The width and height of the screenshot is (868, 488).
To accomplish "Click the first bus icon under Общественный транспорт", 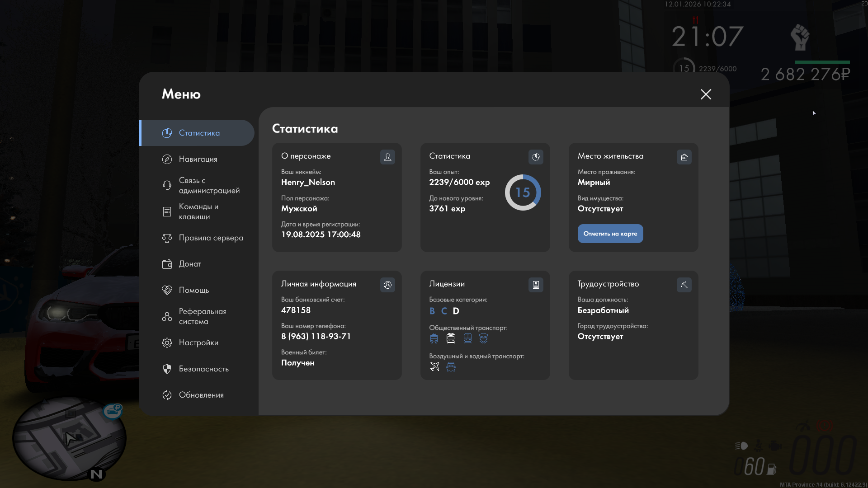I will pos(434,338).
